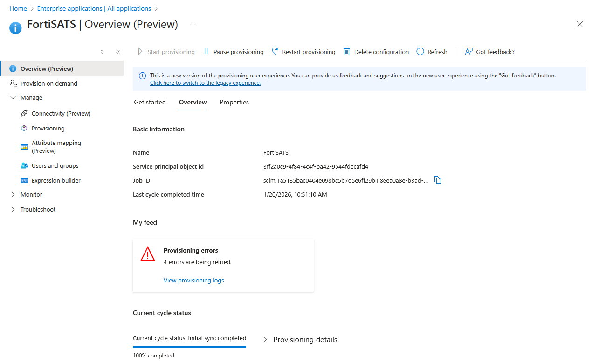Click Restart provisioning label
The image size is (592, 364).
(x=309, y=52)
